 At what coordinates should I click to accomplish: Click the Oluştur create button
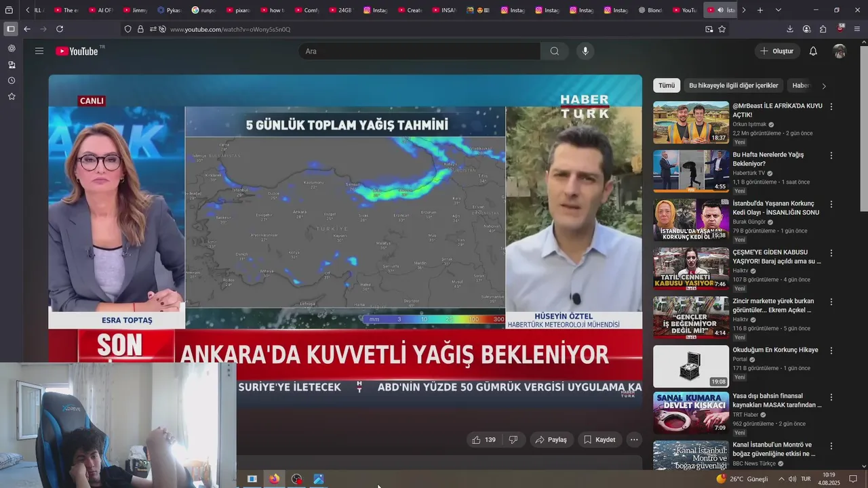click(x=776, y=51)
